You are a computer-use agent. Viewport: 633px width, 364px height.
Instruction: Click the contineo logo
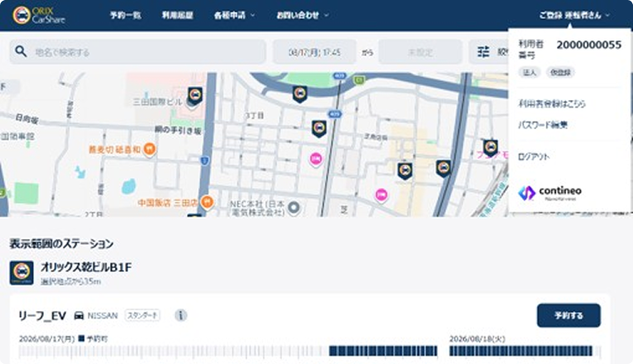point(549,193)
